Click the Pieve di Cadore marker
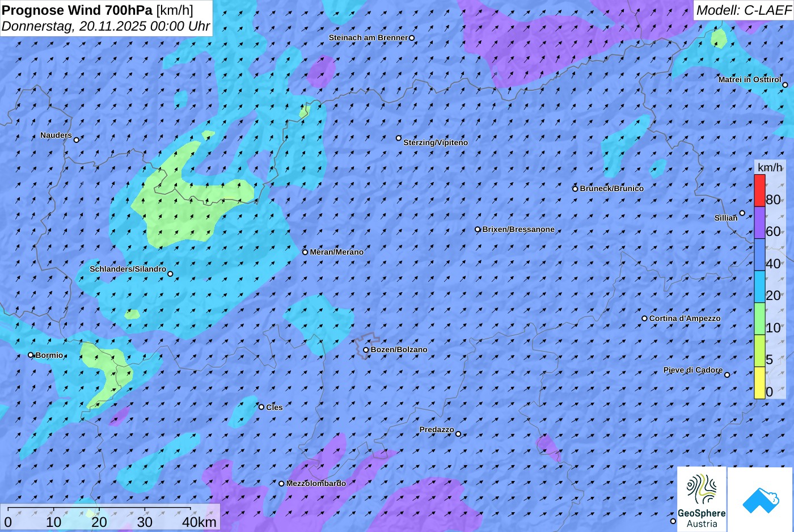The width and height of the screenshot is (794, 532). (727, 374)
